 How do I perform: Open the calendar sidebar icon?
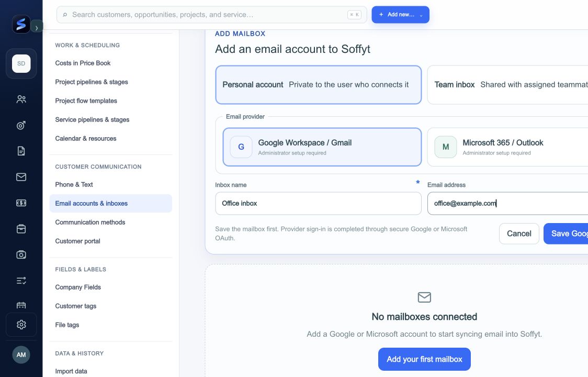click(x=21, y=305)
